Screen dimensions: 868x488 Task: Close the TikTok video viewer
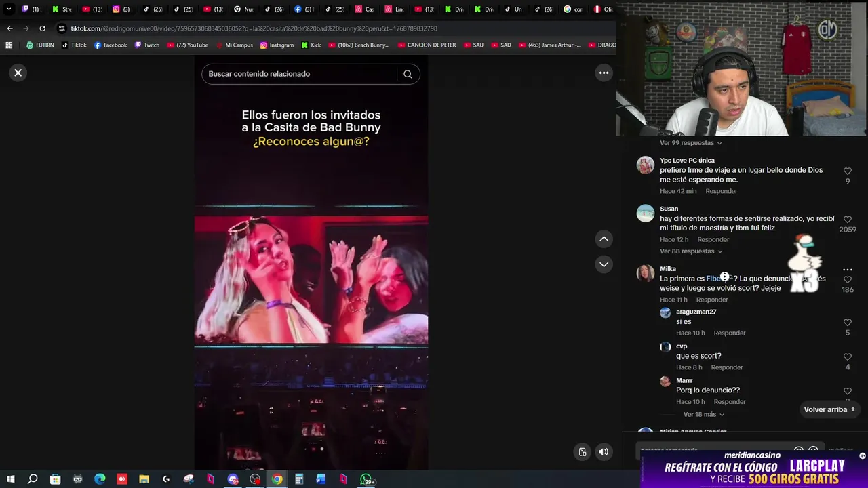(18, 73)
